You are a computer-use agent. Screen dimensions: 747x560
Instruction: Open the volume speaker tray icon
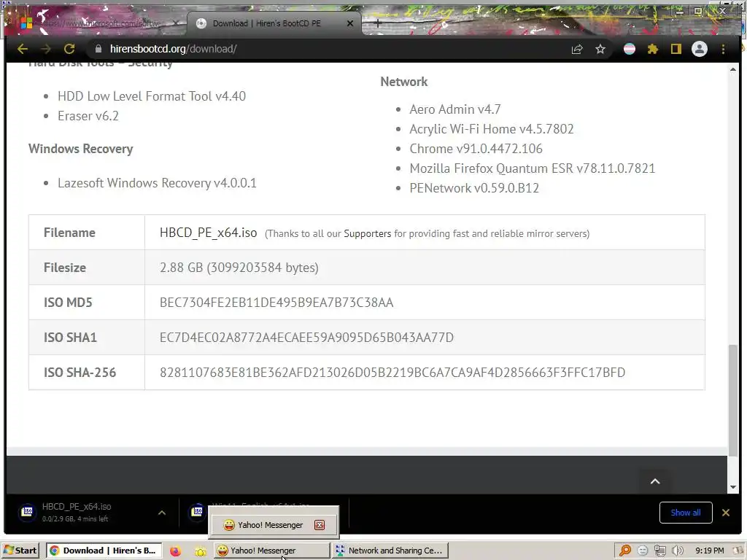[x=678, y=551]
